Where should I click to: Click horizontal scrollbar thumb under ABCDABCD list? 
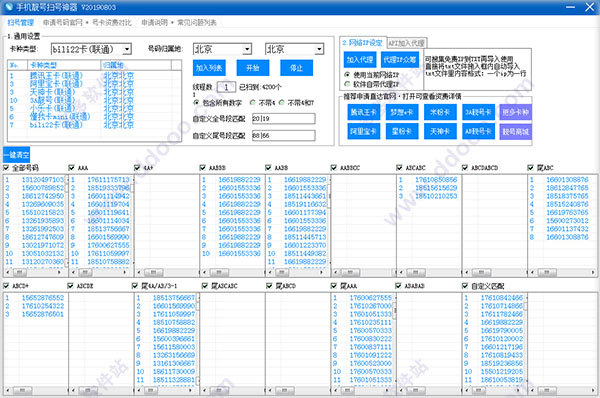pos(481,272)
